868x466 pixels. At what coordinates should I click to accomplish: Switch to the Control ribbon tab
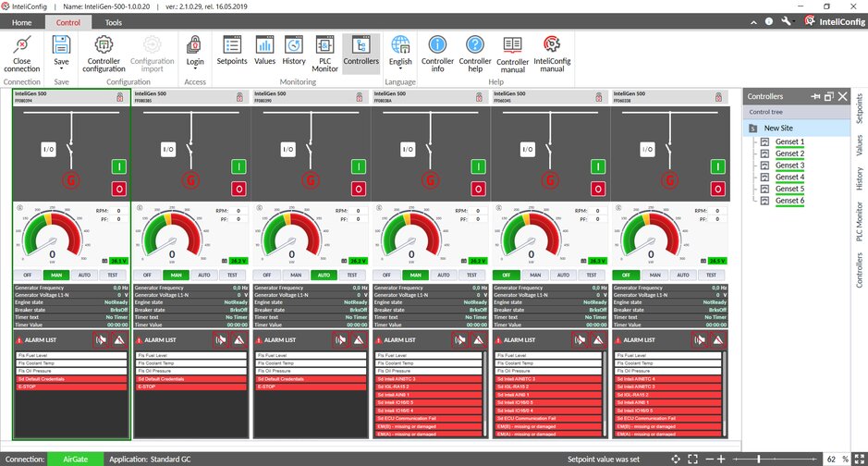tap(68, 22)
